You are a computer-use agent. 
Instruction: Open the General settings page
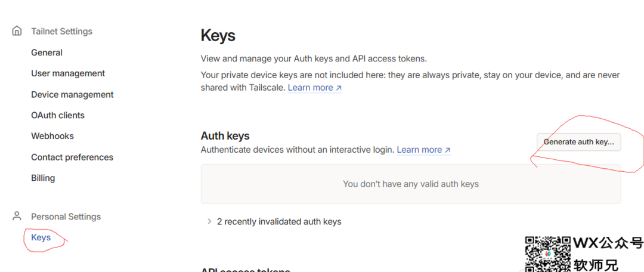coord(47,52)
